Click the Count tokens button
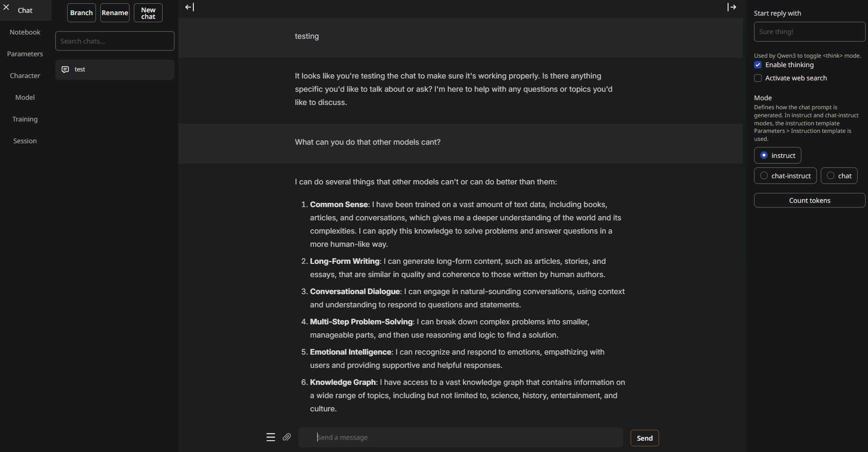The image size is (868, 452). pyautogui.click(x=809, y=200)
